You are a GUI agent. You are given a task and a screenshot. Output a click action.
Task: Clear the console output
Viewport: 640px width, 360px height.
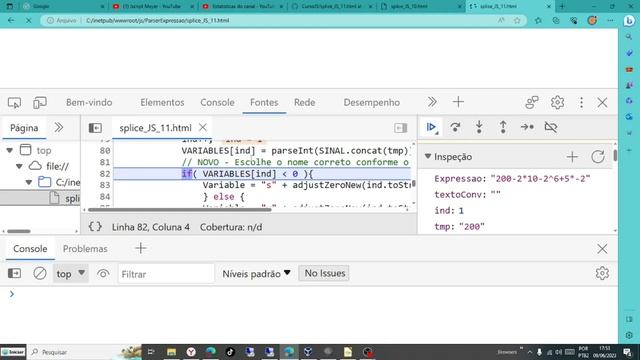(40, 273)
